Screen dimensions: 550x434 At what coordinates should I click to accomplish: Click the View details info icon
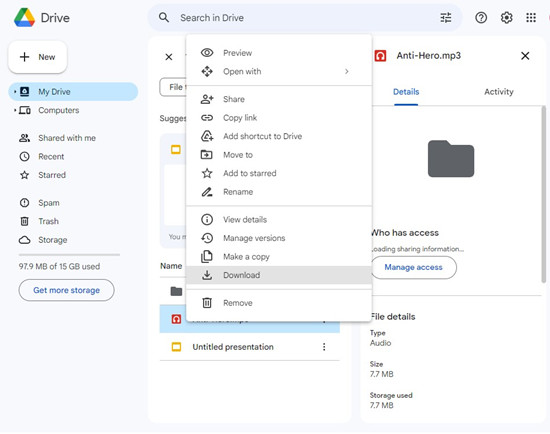point(207,220)
